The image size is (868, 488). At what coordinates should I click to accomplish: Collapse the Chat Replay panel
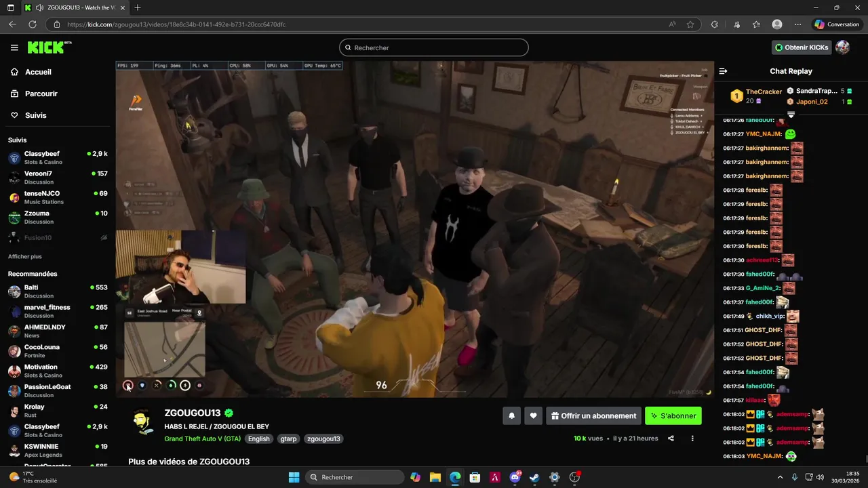coord(723,71)
